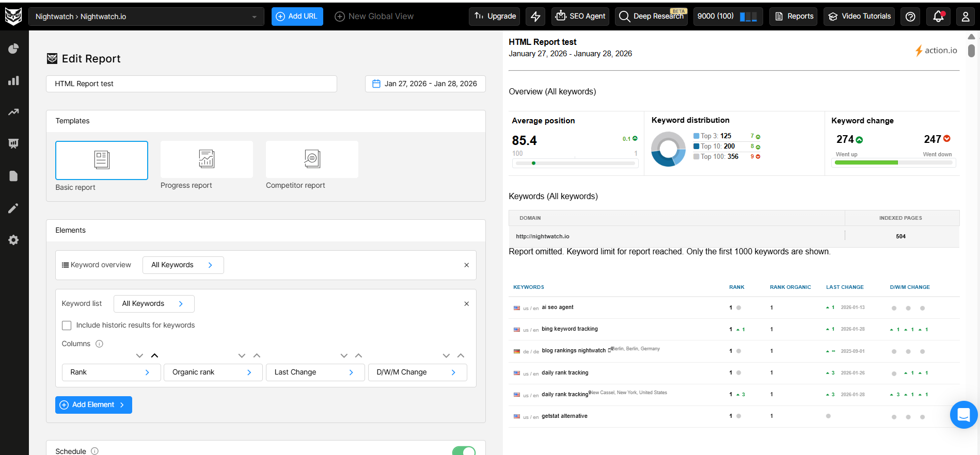This screenshot has width=980, height=455.
Task: Click the calendar icon in date range
Action: (376, 84)
